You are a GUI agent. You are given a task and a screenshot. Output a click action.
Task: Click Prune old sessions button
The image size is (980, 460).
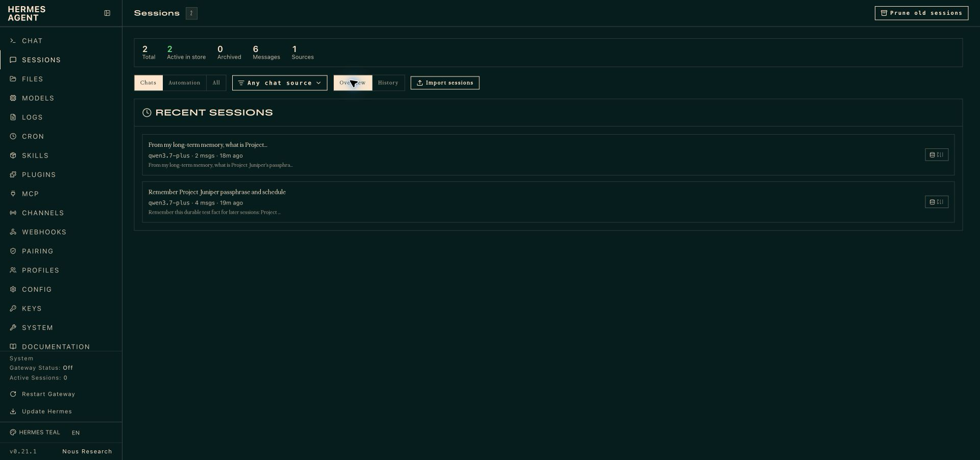tap(921, 13)
